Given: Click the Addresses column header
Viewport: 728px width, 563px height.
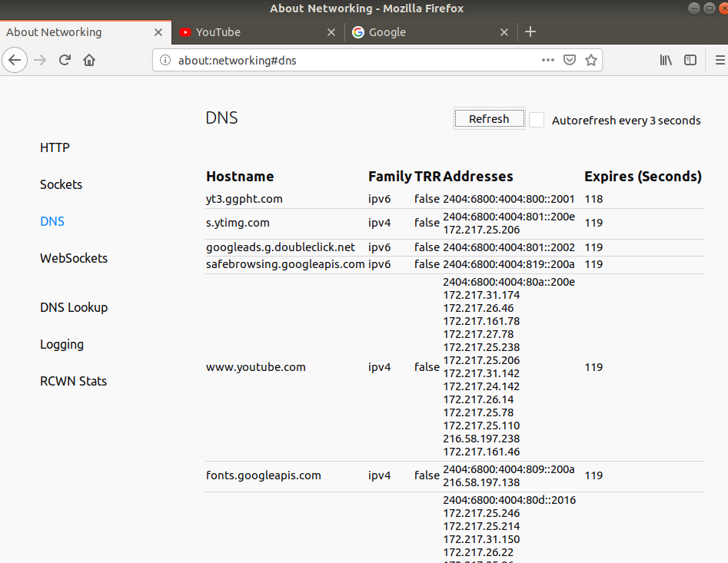Looking at the screenshot, I should 477,176.
